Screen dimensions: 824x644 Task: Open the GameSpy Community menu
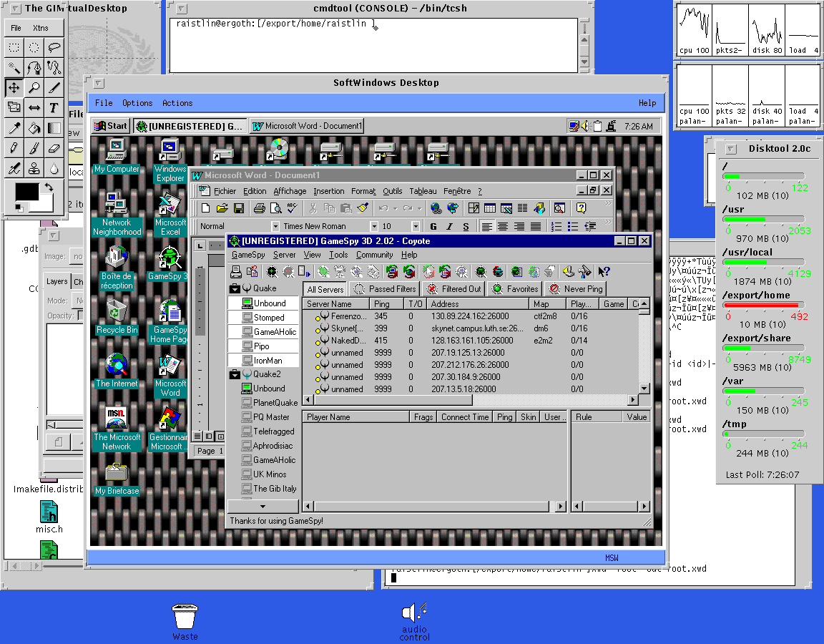point(374,255)
